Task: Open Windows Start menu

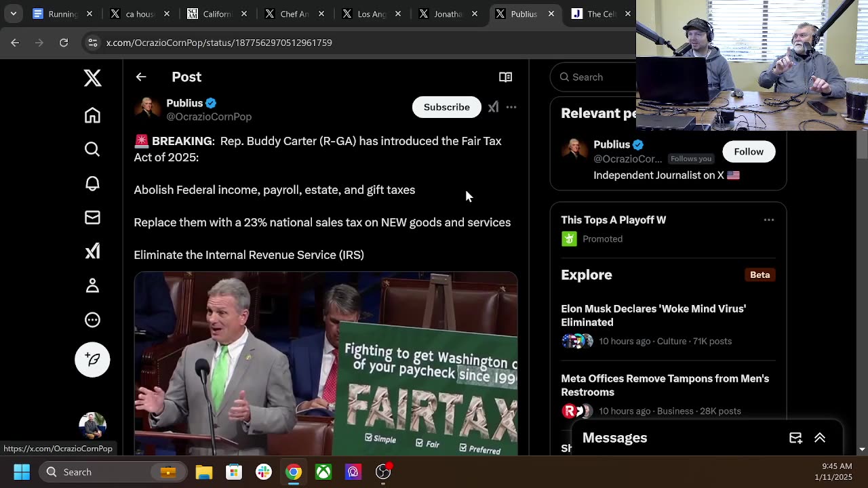Action: pyautogui.click(x=22, y=472)
